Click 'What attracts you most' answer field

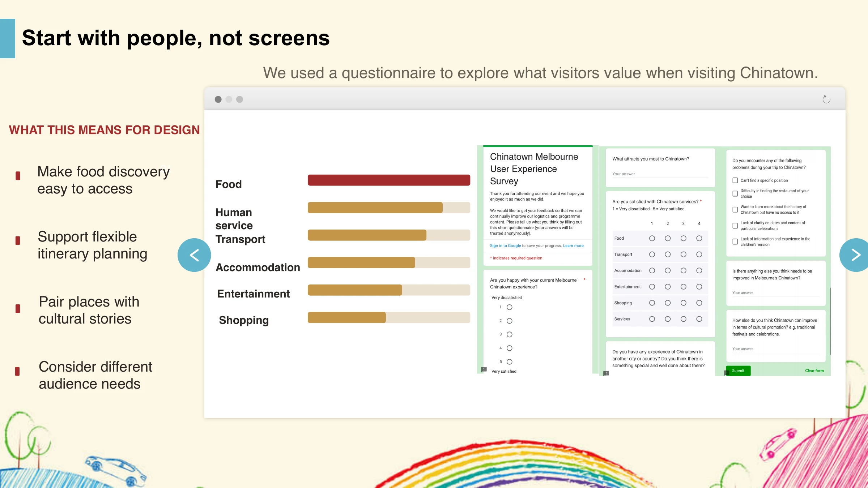point(660,174)
